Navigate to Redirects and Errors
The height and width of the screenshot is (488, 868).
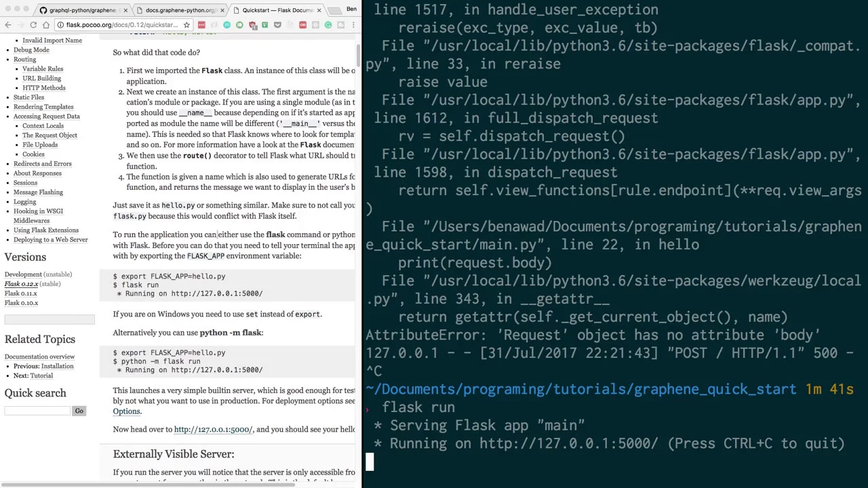42,164
